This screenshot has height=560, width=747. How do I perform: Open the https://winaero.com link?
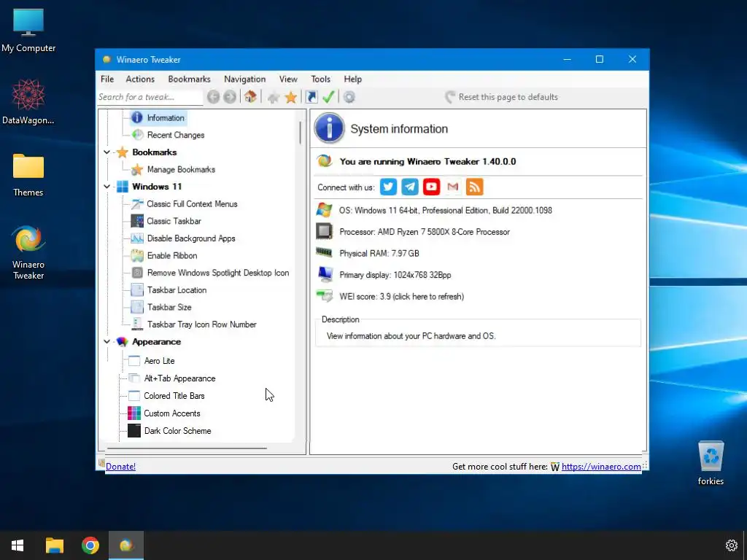(x=601, y=467)
